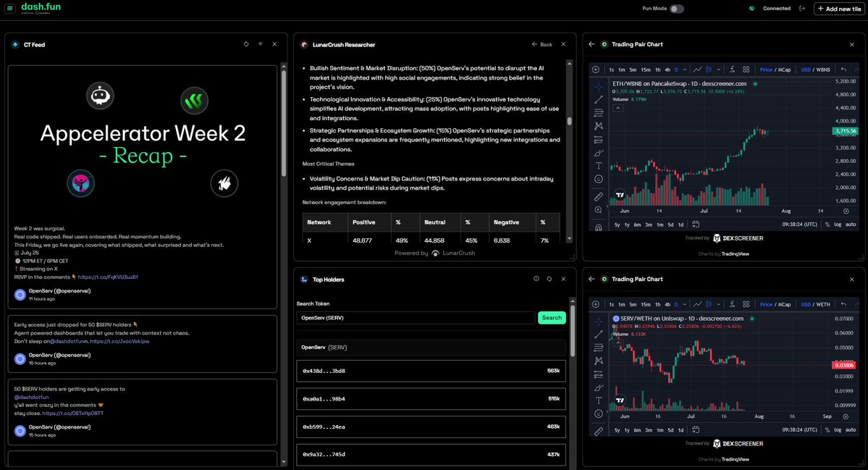Viewport: 868px width, 470px height.
Task: Toggle percent scale on ETH/WBNB chart
Action: (827, 224)
